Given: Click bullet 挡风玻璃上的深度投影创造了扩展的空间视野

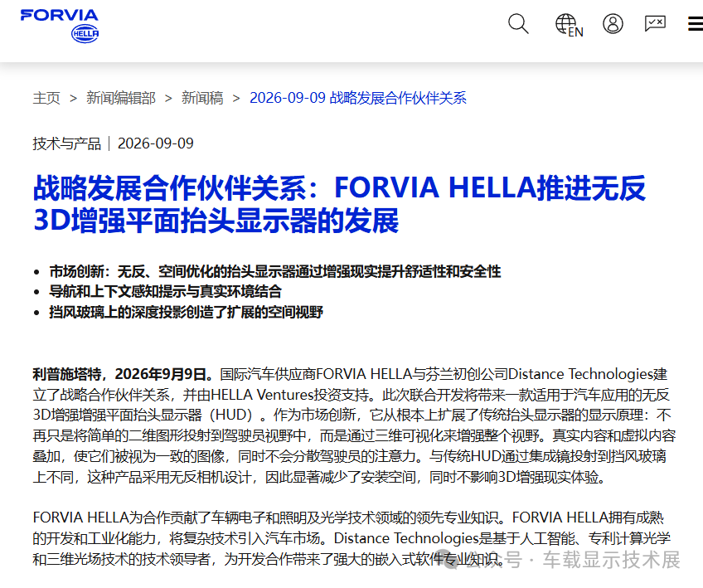Looking at the screenshot, I should 186,312.
